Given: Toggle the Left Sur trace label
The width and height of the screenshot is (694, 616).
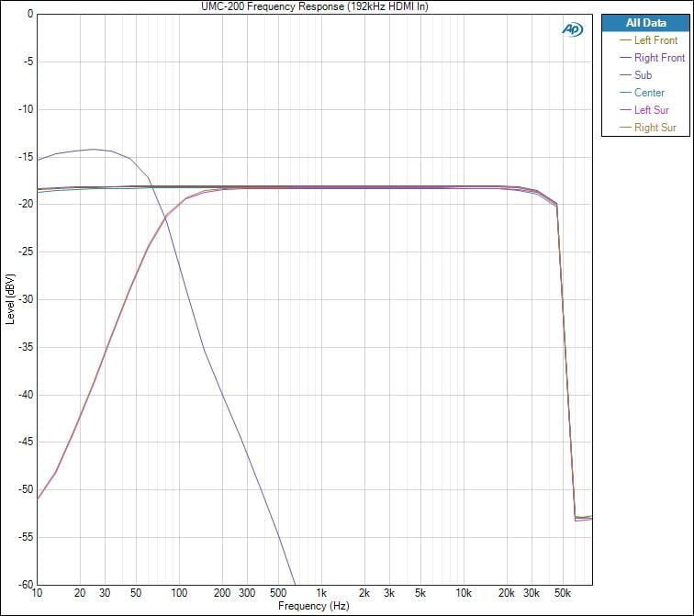Looking at the screenshot, I should pos(651,110).
